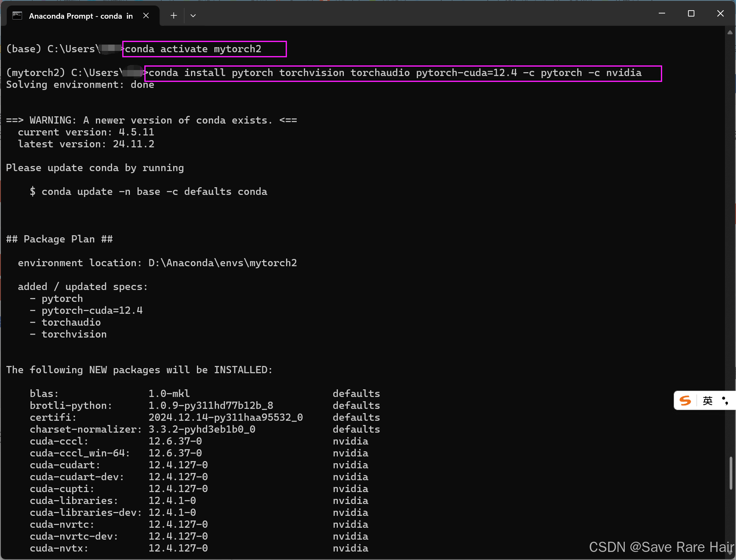The height and width of the screenshot is (560, 736).
Task: Click the nvidia channel label beside cuda-cudart
Action: pos(350,465)
